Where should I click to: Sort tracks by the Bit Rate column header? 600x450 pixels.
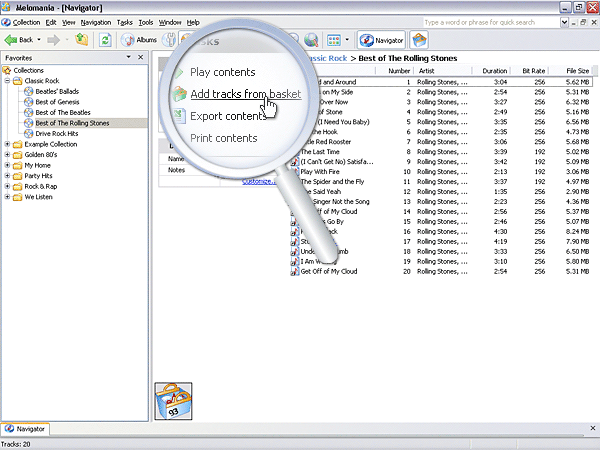[x=529, y=71]
